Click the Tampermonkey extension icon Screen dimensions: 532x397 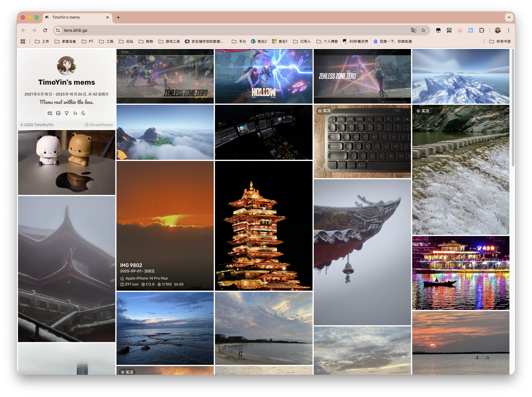tap(438, 30)
